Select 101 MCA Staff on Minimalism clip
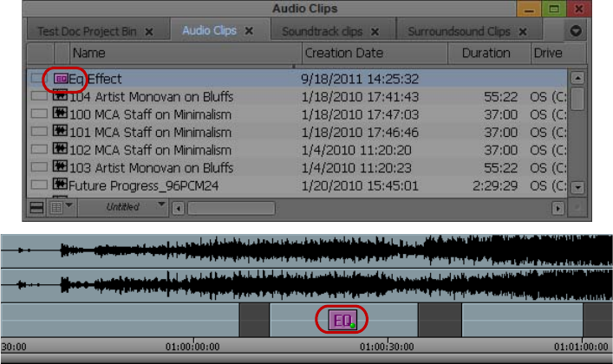 tap(151, 132)
